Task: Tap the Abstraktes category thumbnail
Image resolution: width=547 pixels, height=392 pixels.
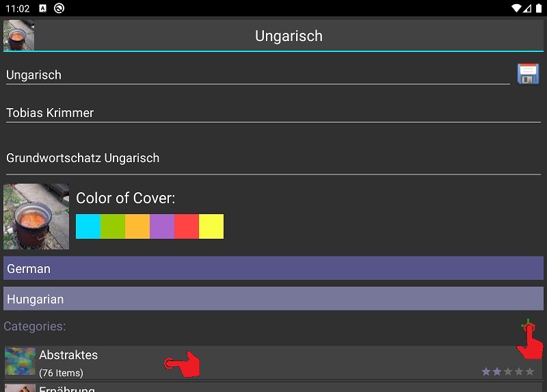Action: 21,361
